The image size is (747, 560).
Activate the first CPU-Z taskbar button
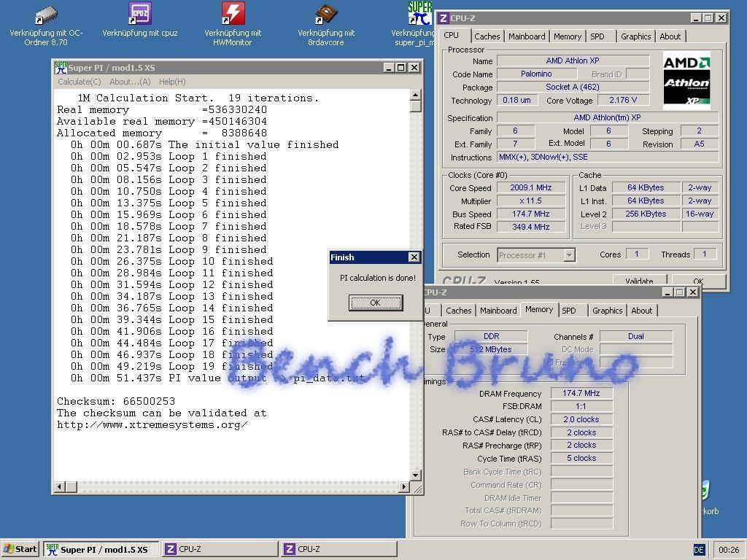(220, 549)
